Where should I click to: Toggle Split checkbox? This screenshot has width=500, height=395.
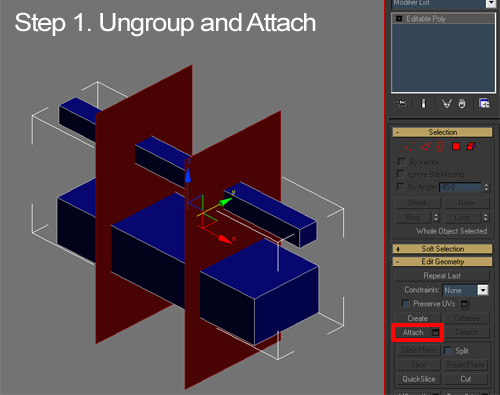click(448, 350)
